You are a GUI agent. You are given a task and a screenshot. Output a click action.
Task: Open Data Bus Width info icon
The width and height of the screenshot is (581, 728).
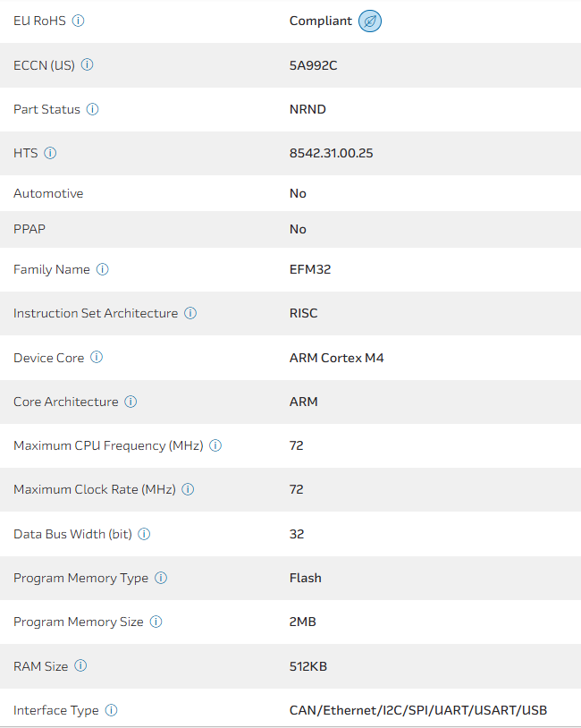pos(144,534)
